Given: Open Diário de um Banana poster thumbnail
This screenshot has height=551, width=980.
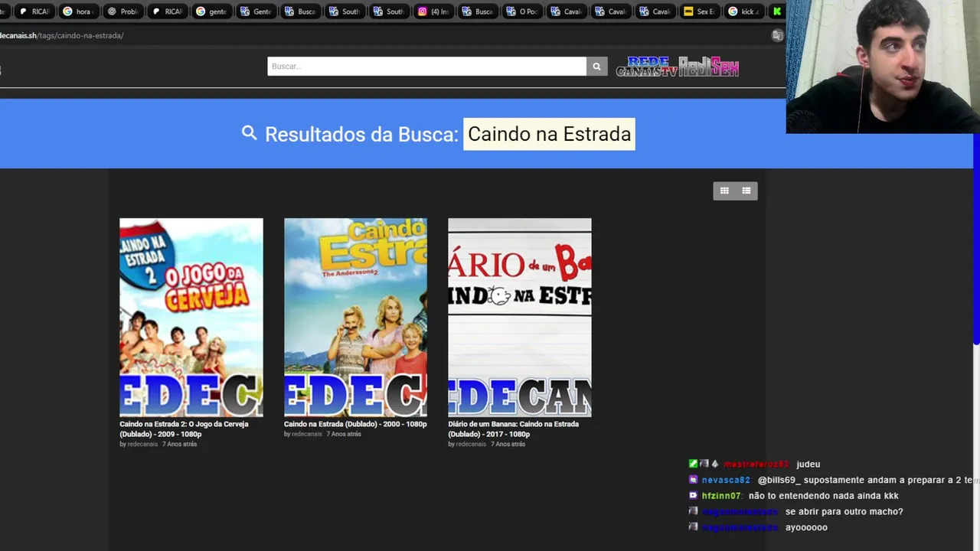Looking at the screenshot, I should tap(520, 318).
